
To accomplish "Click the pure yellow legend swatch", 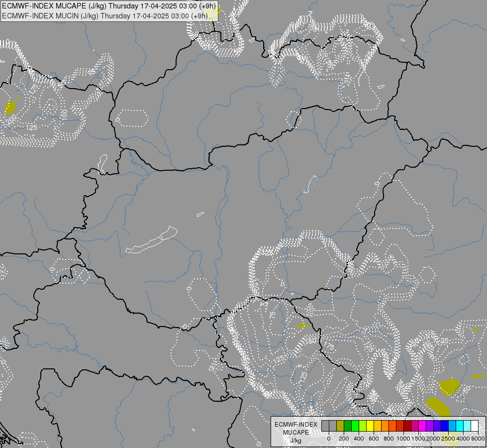I will click(x=370, y=426).
